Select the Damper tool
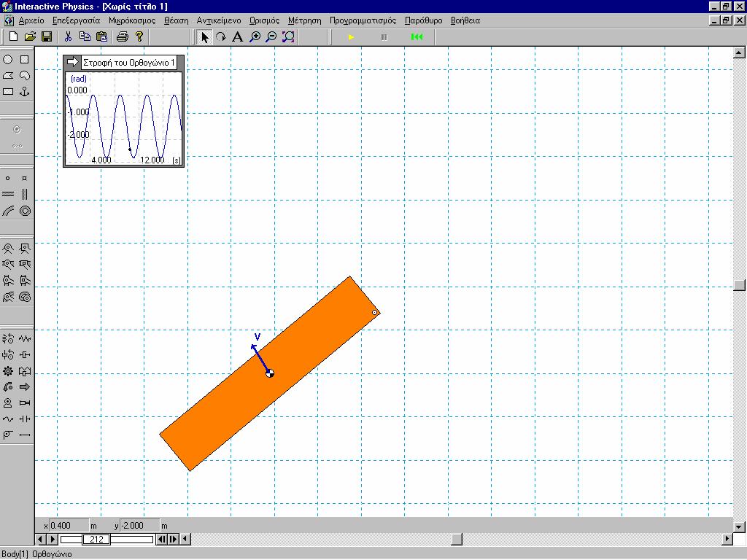747x560 pixels. pyautogui.click(x=24, y=355)
